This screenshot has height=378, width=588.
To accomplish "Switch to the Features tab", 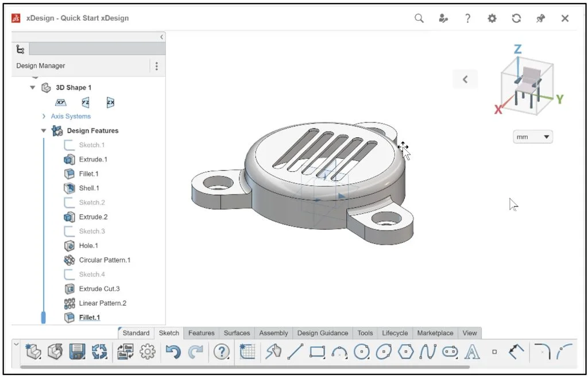I will (201, 333).
